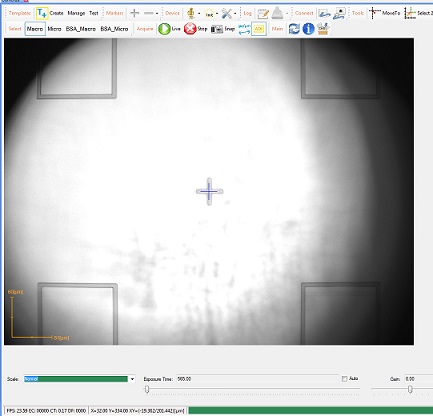433x416 pixels.
Task: Click the Exposure Time slider handle
Action: click(x=147, y=389)
